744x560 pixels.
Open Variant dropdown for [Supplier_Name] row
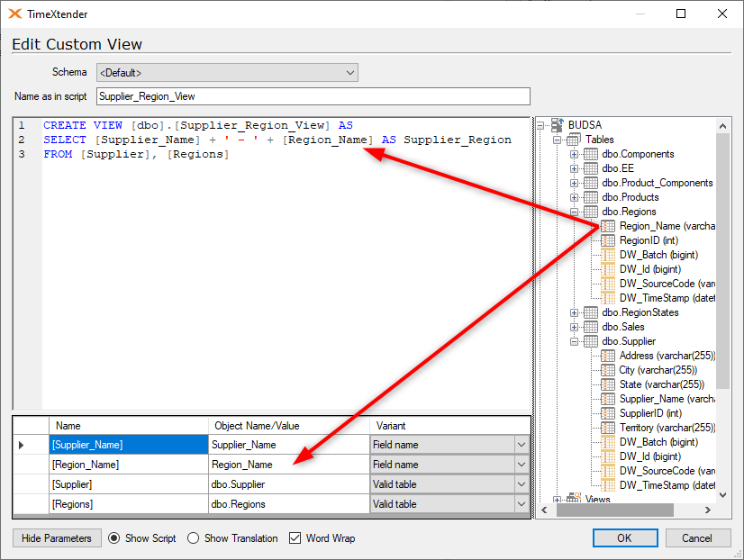tap(522, 445)
